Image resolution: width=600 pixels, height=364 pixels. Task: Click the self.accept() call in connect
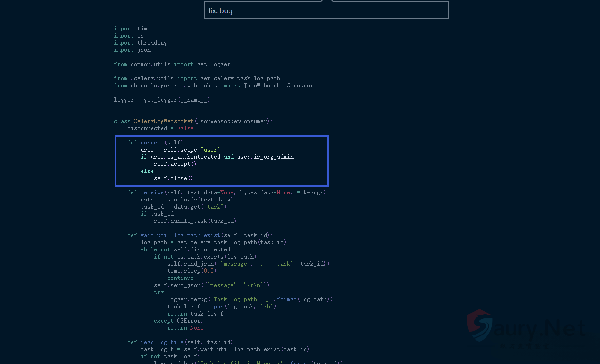[x=174, y=163]
